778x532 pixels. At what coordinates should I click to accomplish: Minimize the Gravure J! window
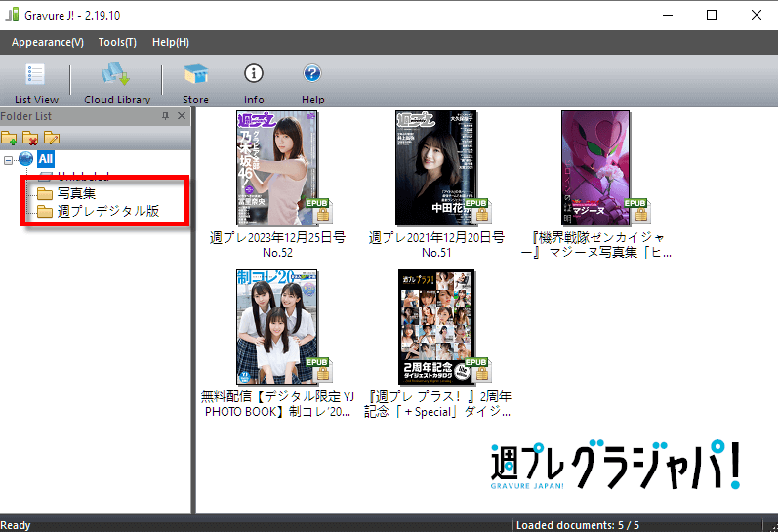668,15
